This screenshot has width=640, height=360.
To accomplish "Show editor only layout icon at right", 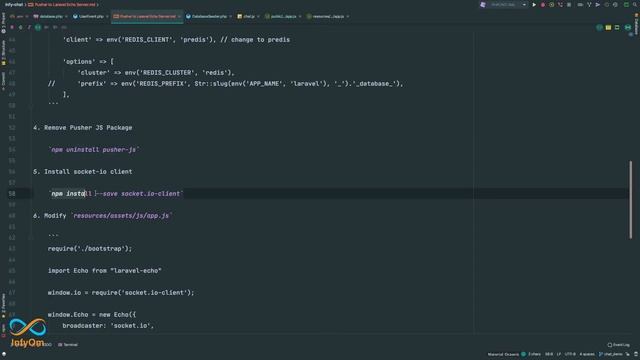I will click(x=600, y=27).
